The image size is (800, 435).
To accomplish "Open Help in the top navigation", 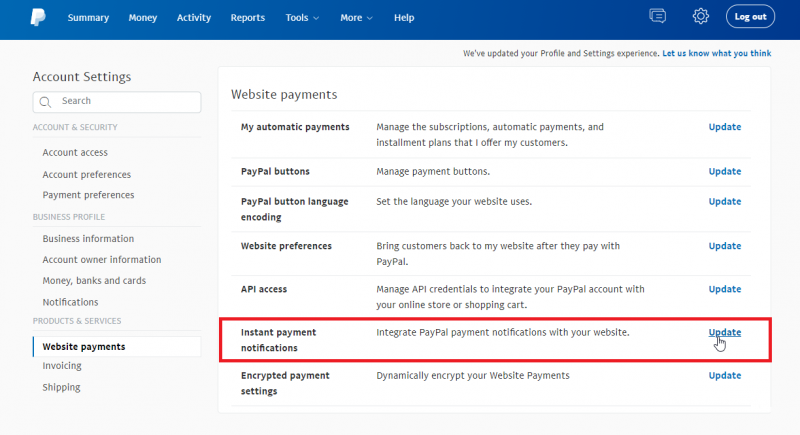I will [404, 17].
